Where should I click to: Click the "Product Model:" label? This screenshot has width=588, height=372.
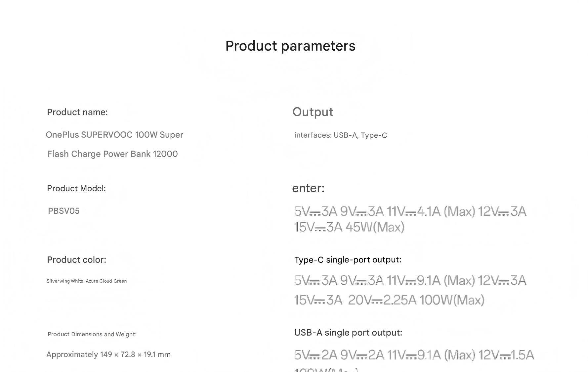[x=76, y=188]
